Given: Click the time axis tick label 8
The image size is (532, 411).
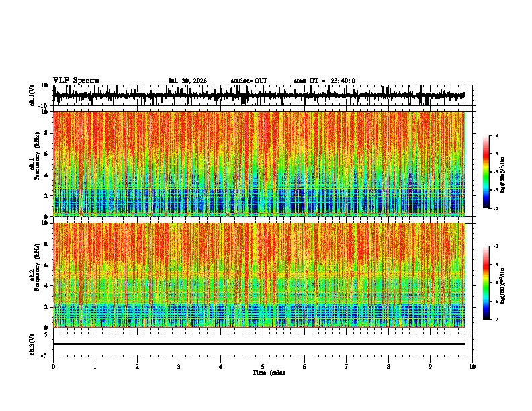Looking at the screenshot, I should pyautogui.click(x=388, y=367).
